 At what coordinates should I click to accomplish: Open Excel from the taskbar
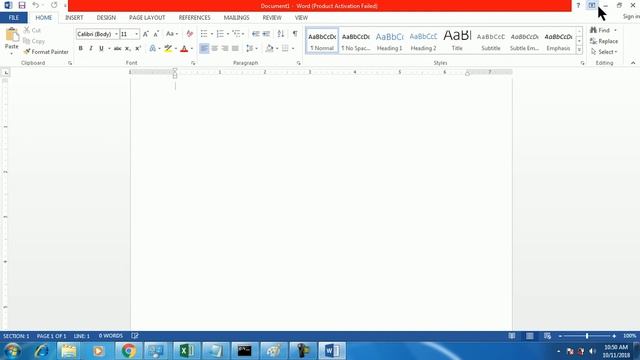pyautogui.click(x=187, y=351)
